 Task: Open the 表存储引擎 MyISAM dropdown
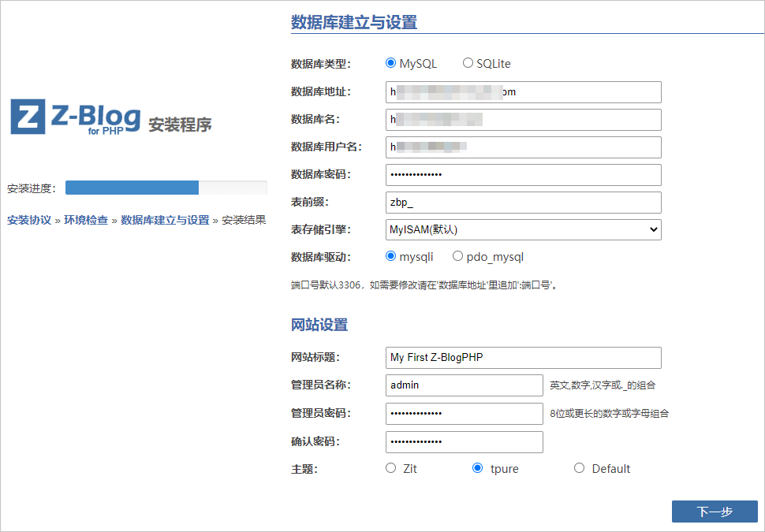524,229
